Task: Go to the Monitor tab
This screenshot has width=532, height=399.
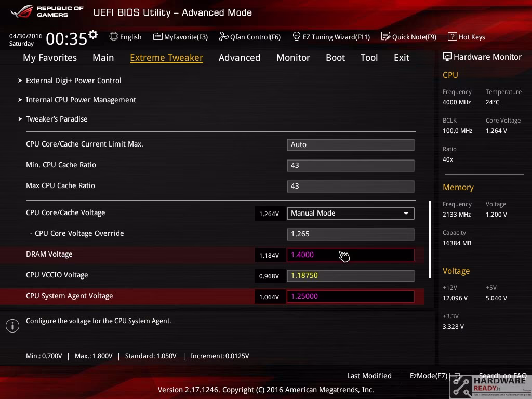Action: pos(293,58)
